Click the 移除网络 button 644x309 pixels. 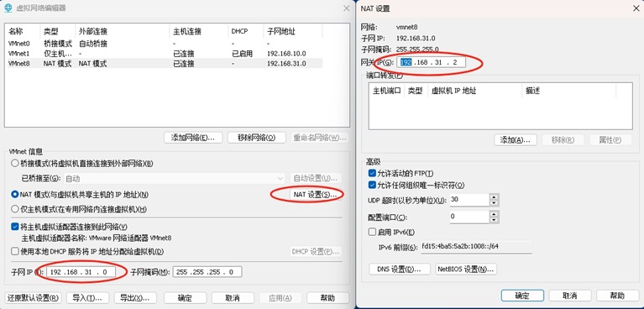[256, 137]
